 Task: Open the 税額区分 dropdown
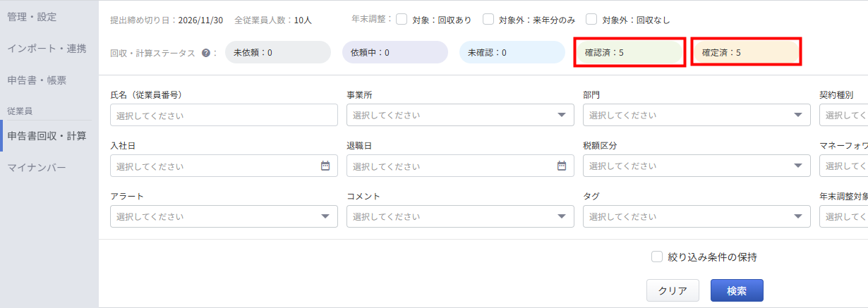pyautogui.click(x=798, y=166)
